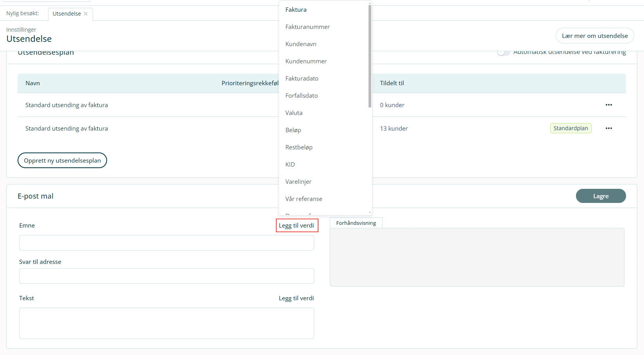Screen dimensions: 644x355
Task: Toggle automatic sending on invoicing
Action: point(503,52)
